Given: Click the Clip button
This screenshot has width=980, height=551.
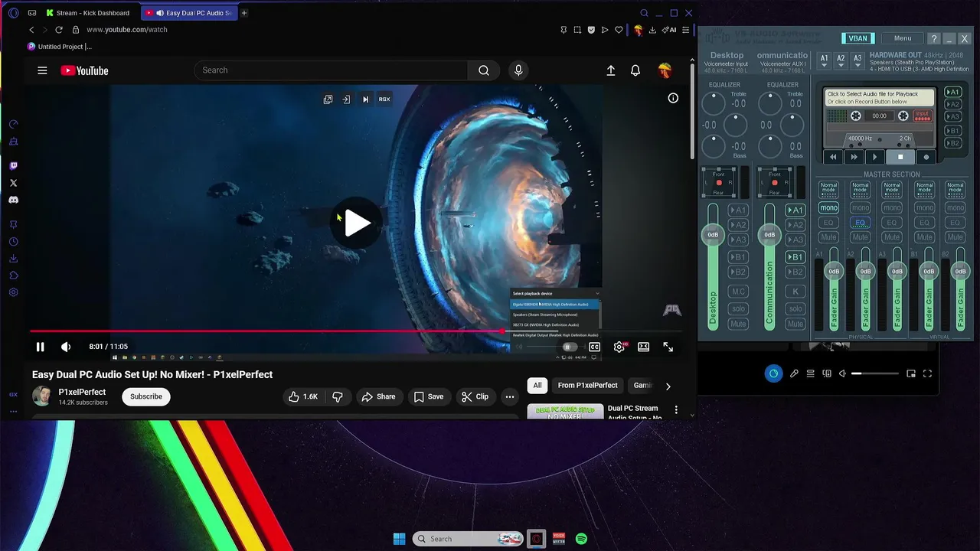Looking at the screenshot, I should [475, 396].
